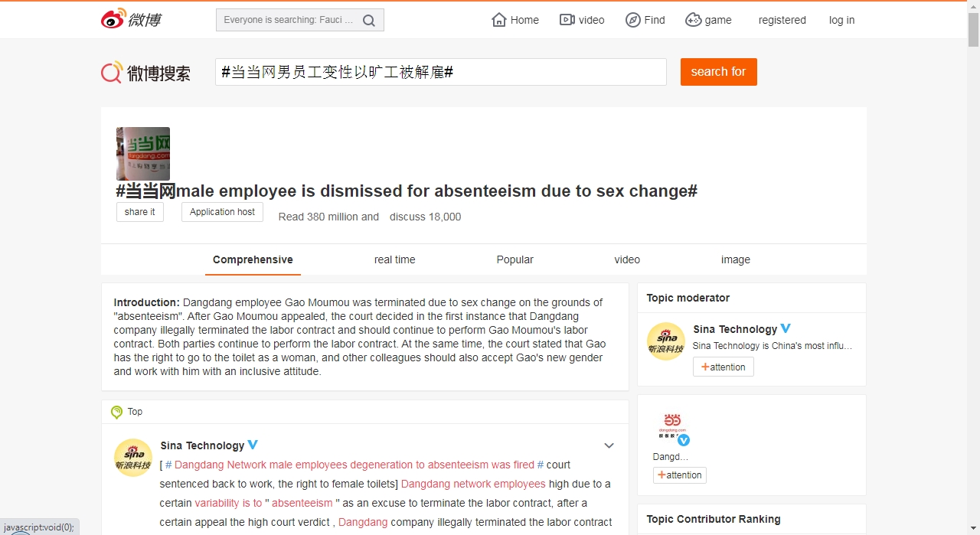
Task: Click the '#Dangdang Network male employees' hashtag link
Action: (354, 465)
